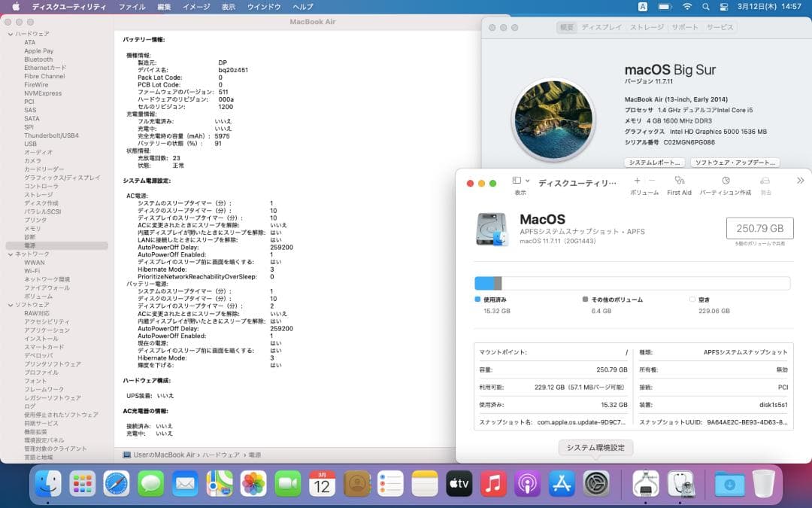Screen dimensions: 812x508
Task: Open Maps from the Dock
Action: point(219,484)
